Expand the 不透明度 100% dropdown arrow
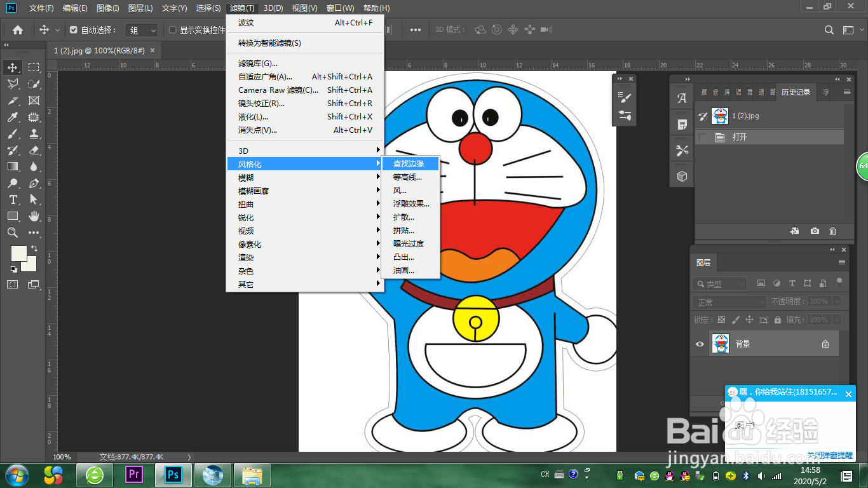Image resolution: width=868 pixels, height=488 pixels. pos(837,301)
